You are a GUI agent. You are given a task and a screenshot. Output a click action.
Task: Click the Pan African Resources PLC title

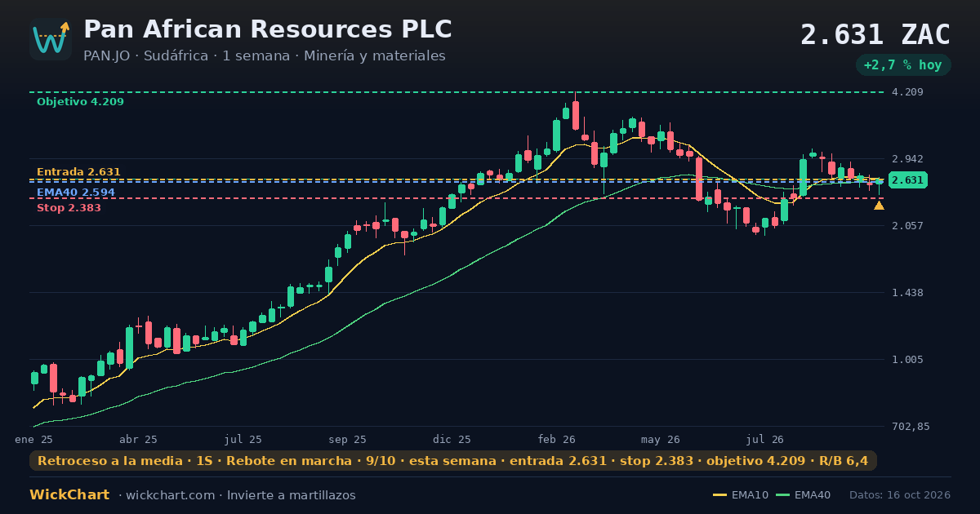point(268,29)
